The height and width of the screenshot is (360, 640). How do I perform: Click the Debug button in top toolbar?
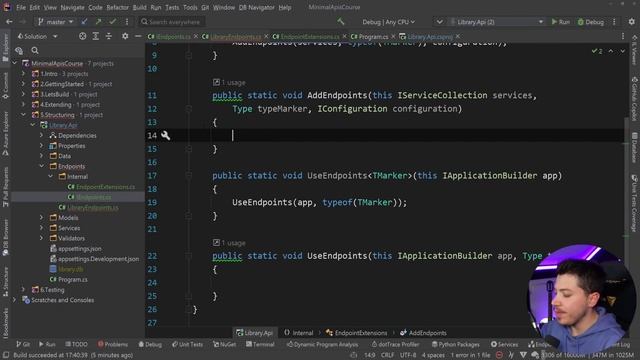pyautogui.click(x=591, y=22)
